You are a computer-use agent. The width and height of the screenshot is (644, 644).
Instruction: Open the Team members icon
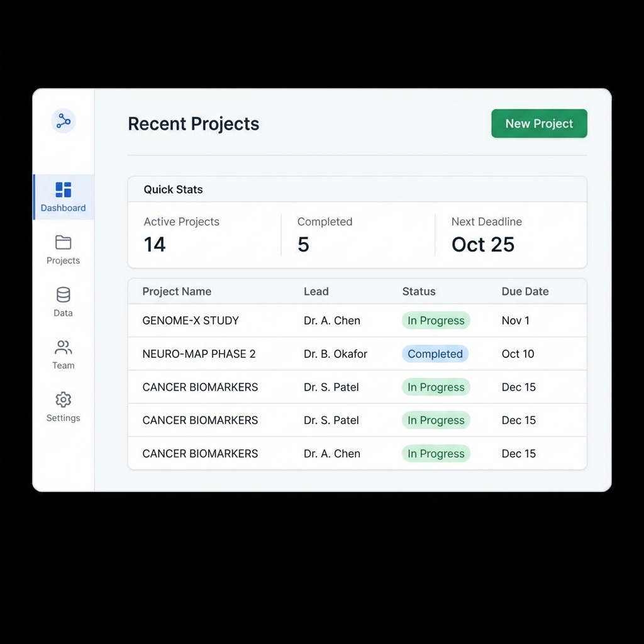click(x=63, y=348)
